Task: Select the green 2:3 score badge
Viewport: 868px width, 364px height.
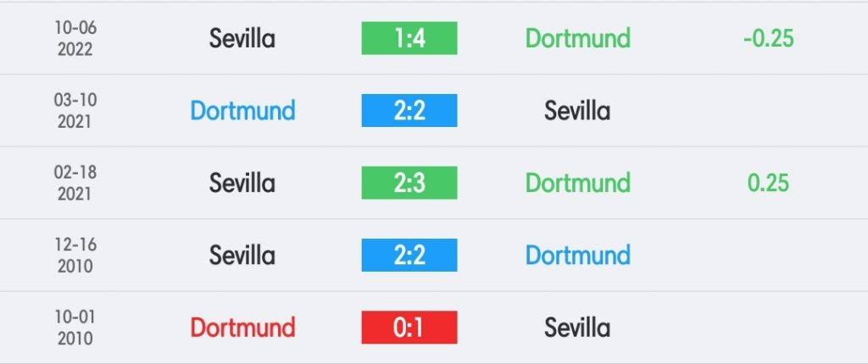Action: (409, 183)
